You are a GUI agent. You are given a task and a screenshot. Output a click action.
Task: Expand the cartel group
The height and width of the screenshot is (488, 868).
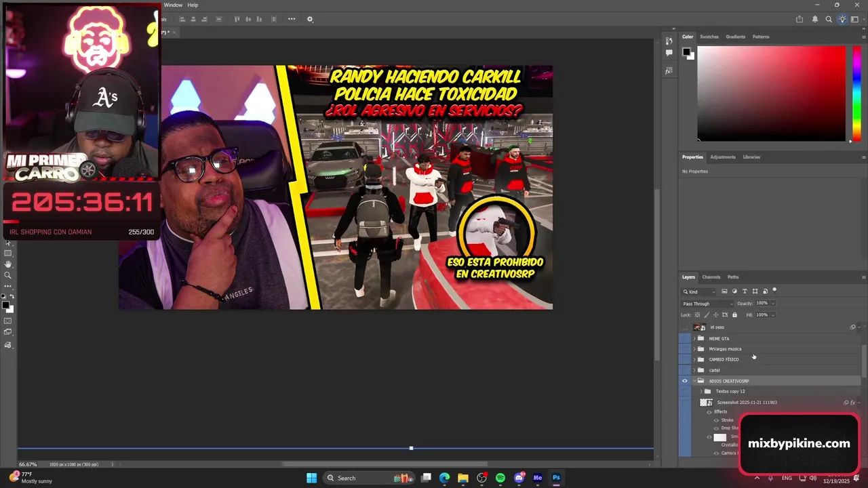coord(694,370)
